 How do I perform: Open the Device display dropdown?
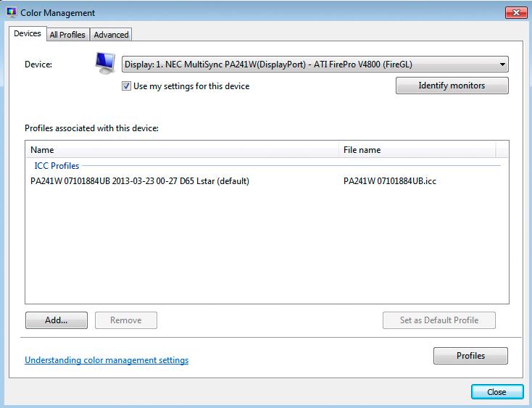coord(315,64)
